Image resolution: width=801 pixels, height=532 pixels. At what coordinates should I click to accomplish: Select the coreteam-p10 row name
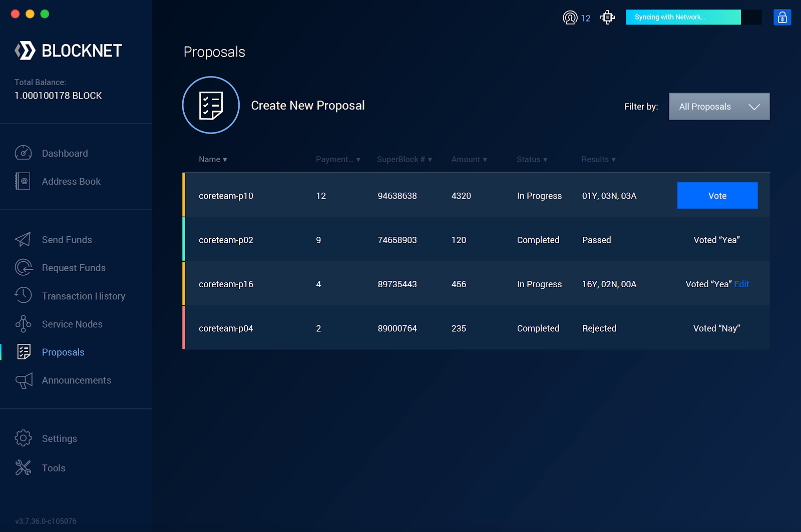226,196
